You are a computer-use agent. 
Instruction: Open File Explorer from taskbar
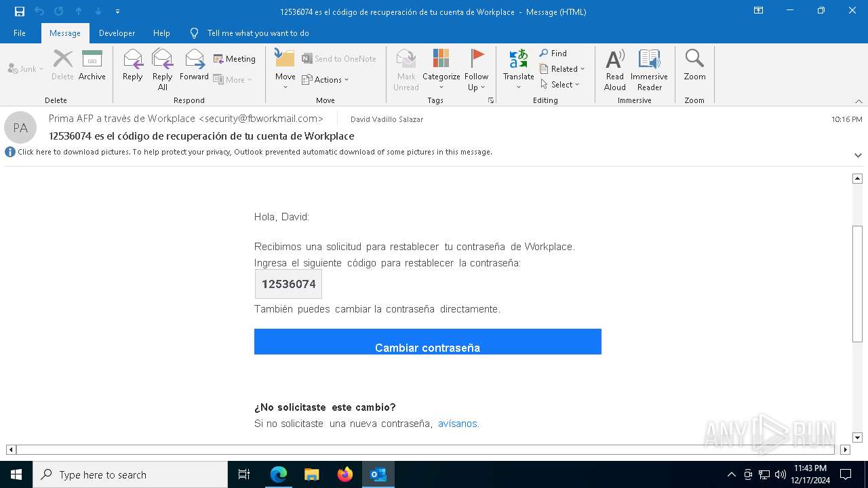(x=312, y=474)
